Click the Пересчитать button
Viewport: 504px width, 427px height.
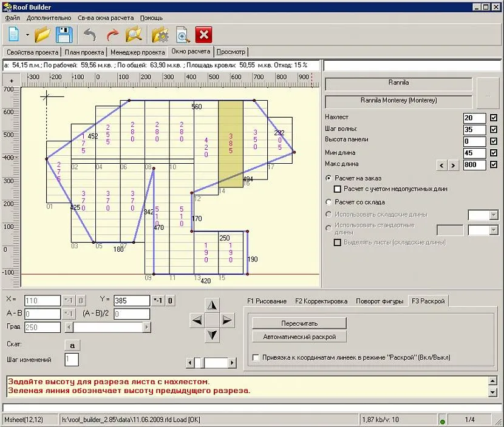click(299, 323)
